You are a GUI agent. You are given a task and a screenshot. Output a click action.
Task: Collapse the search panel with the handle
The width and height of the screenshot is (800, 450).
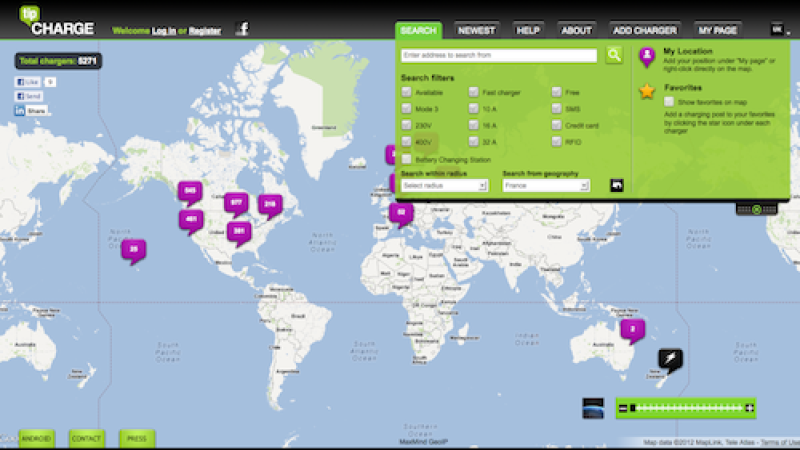coord(757,209)
